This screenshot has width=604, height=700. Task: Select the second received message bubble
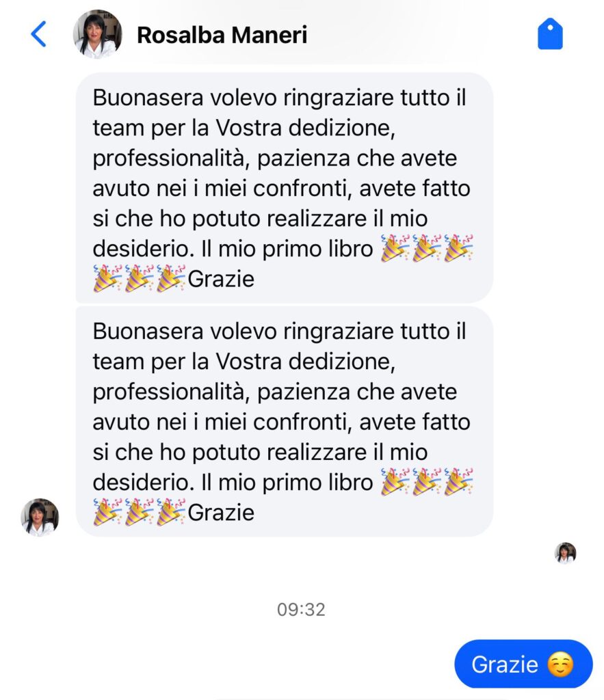pyautogui.click(x=284, y=421)
